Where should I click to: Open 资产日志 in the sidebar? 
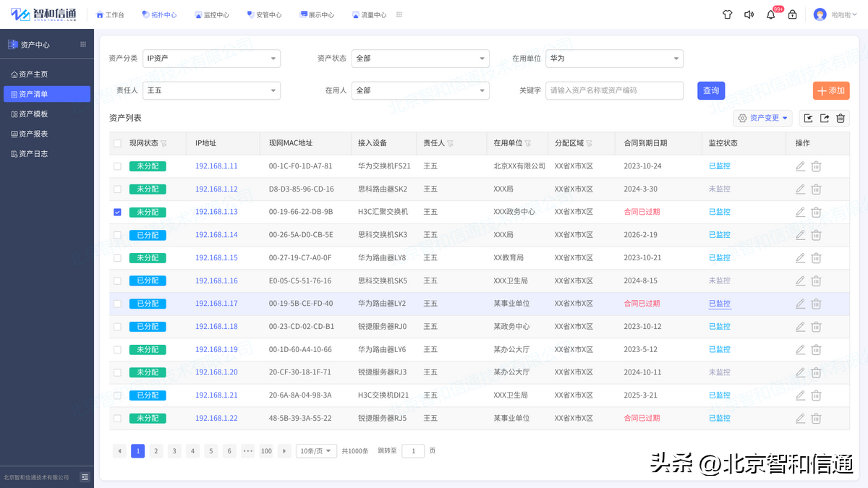pos(47,154)
